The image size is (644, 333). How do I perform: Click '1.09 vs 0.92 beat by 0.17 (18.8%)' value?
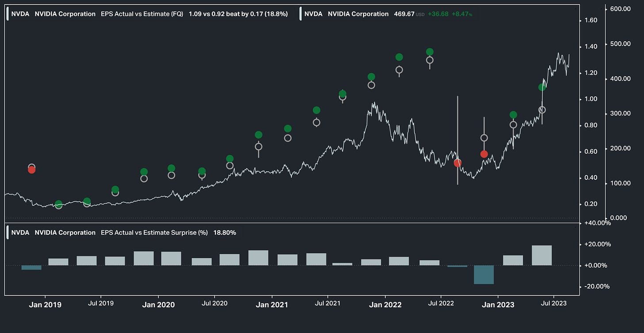(x=238, y=14)
